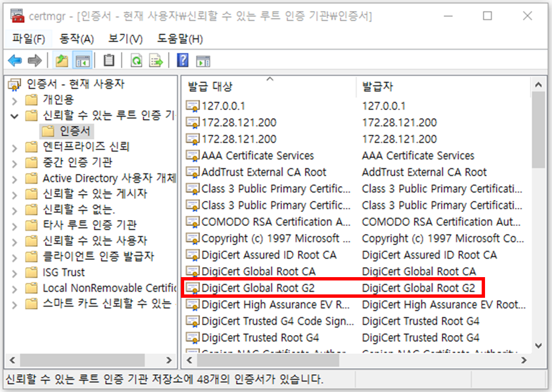
Task: Expand the 중간 인증 기관 node
Action: (15, 163)
